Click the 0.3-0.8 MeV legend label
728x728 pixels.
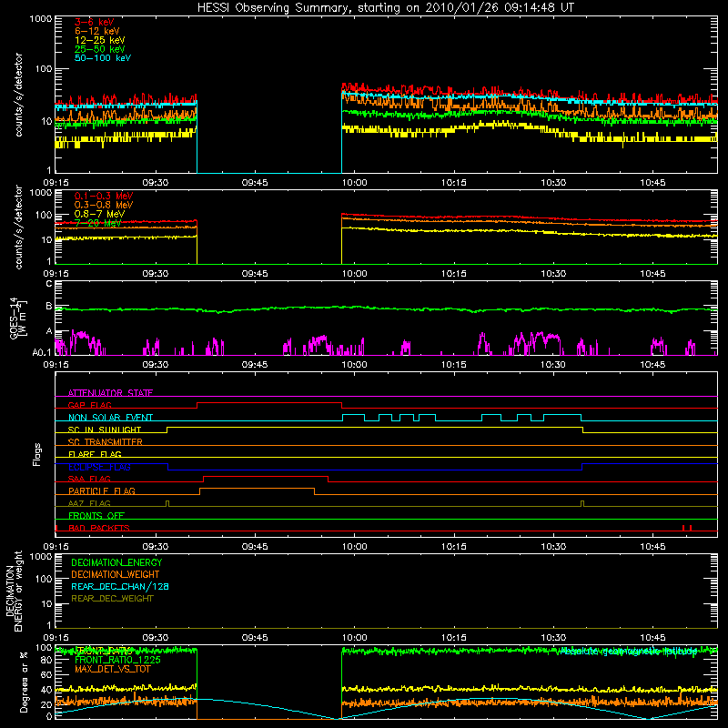[x=104, y=205]
